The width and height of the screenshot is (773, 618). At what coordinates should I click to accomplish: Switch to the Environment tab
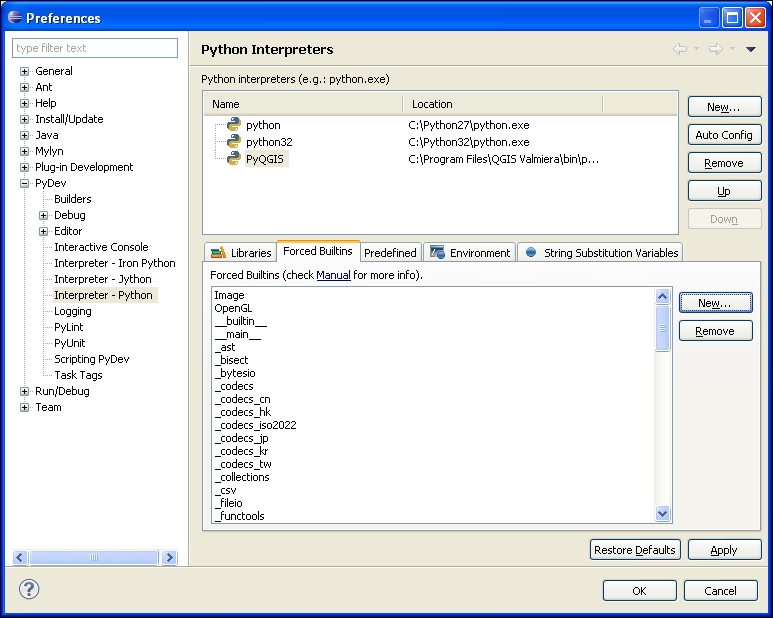coord(470,253)
